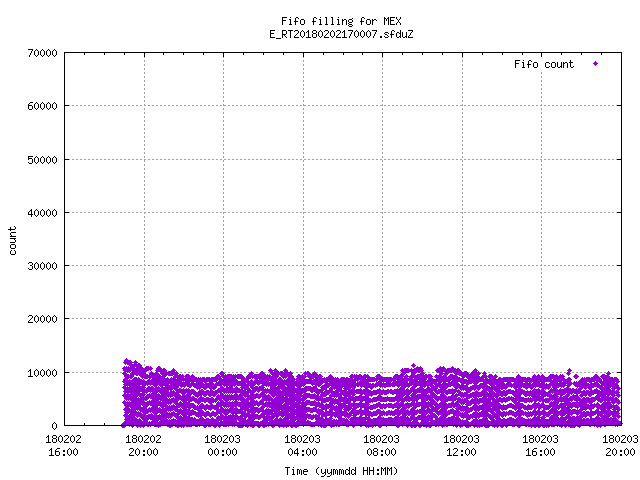Click the x-axis tick 180202 16:00
The image size is (640, 480).
pos(63,445)
